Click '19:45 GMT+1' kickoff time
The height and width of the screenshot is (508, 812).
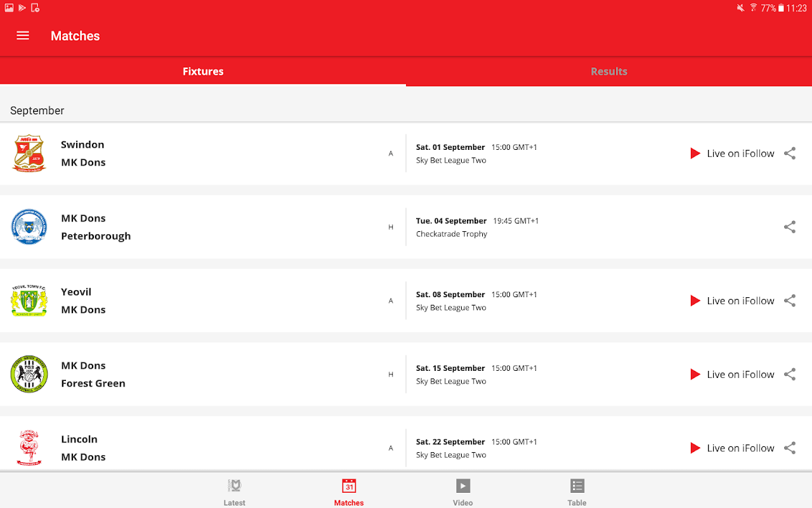(516, 221)
